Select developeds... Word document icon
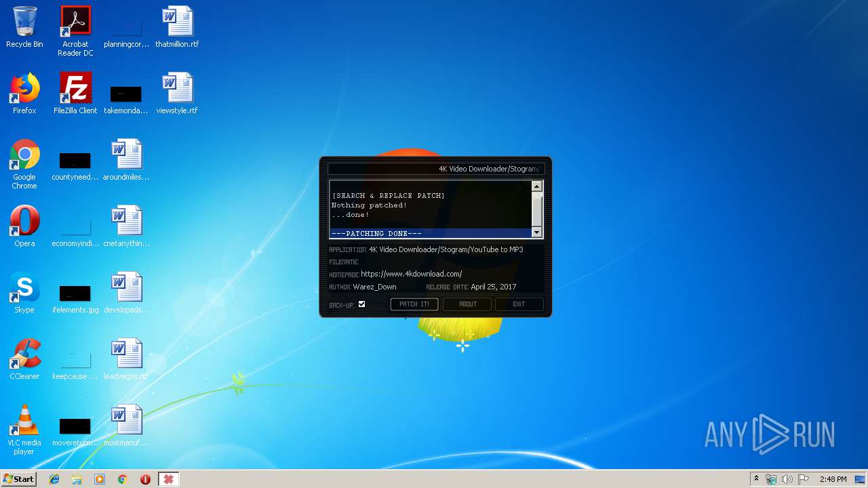 click(126, 293)
